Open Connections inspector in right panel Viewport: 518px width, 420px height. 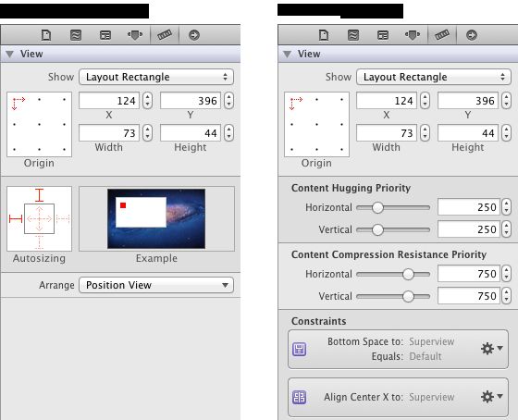(x=472, y=35)
